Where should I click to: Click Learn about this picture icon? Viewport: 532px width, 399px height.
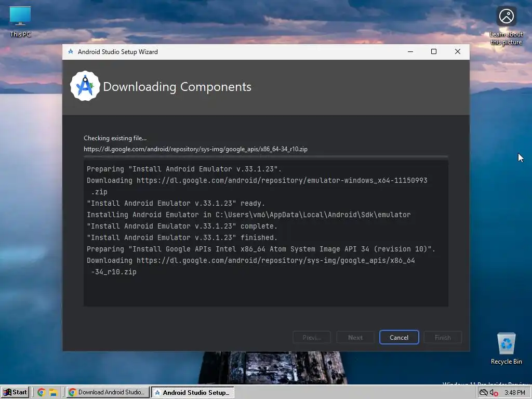pos(506,26)
